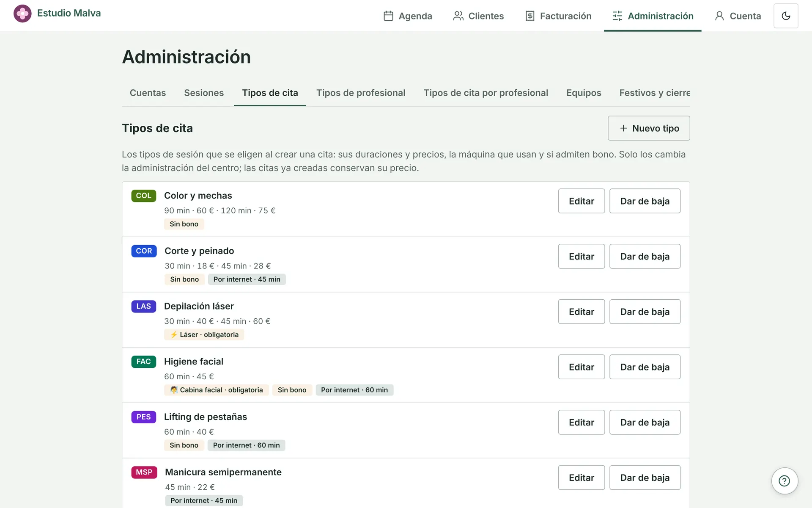
Task: Toggle dark mode with the moon icon
Action: [786, 16]
